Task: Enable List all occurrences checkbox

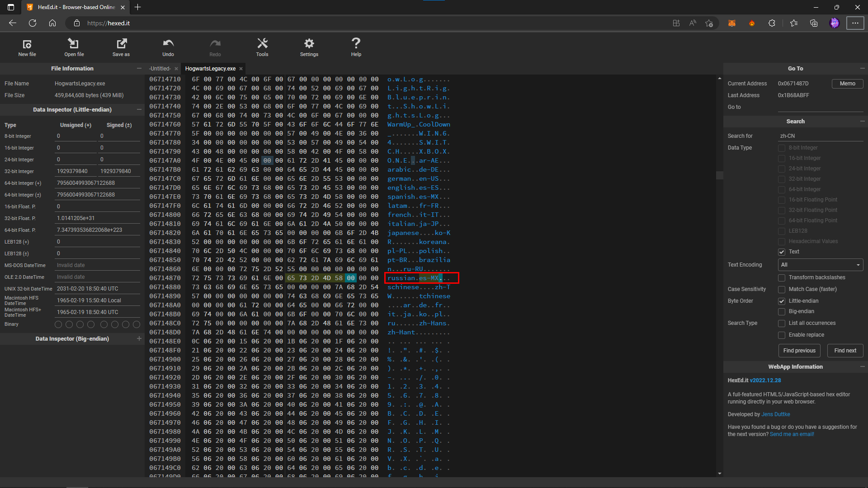Action: point(782,323)
